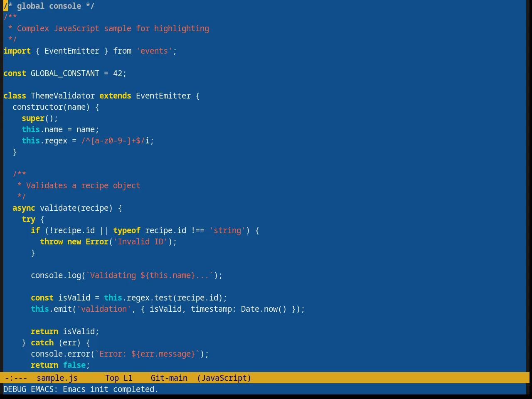Click the 'async' keyword
The width and height of the screenshot is (532, 399).
[24, 208]
